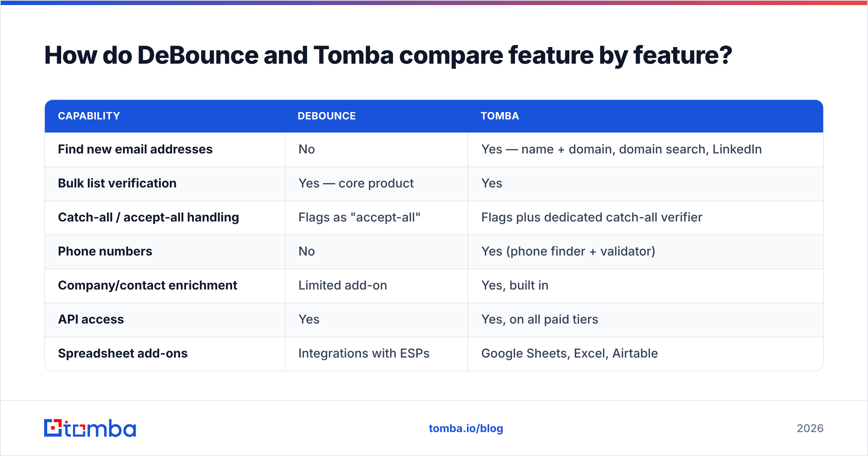Click 'Google Sheets, Excel, Airtable' cell
This screenshot has width=868, height=456.
569,353
